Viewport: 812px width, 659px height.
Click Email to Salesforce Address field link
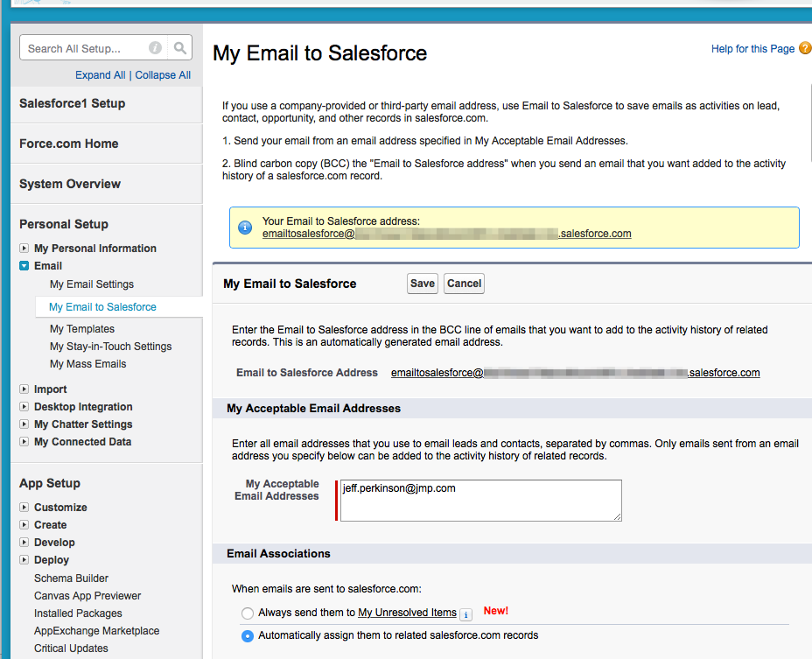[576, 373]
